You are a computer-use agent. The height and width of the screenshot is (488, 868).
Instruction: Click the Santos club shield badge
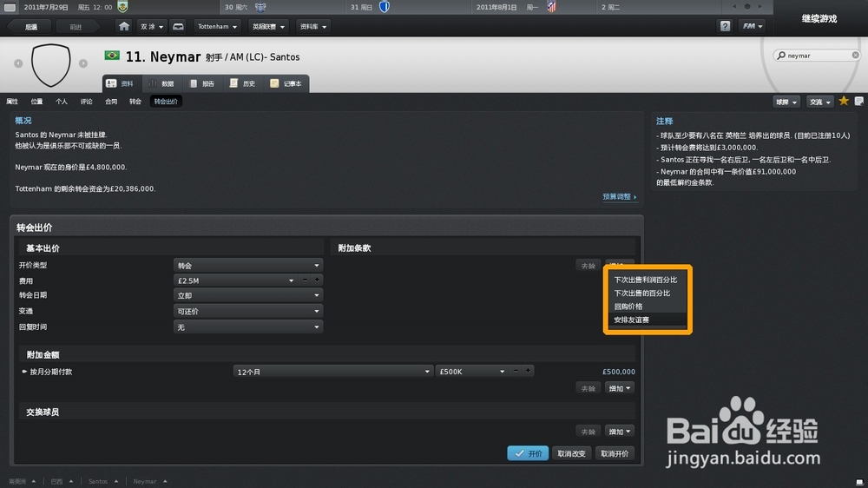tap(51, 65)
